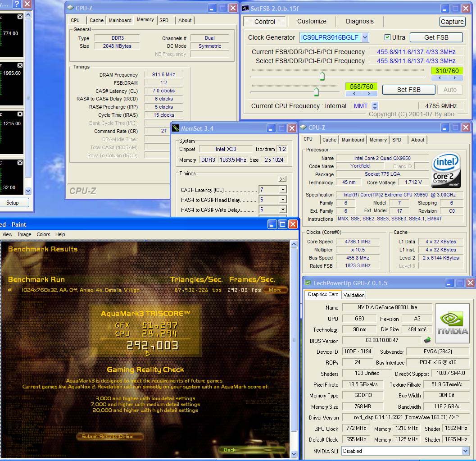This screenshot has width=476, height=461.
Task: Toggle the Ultra checkbox in SetFSB
Action: tap(387, 37)
